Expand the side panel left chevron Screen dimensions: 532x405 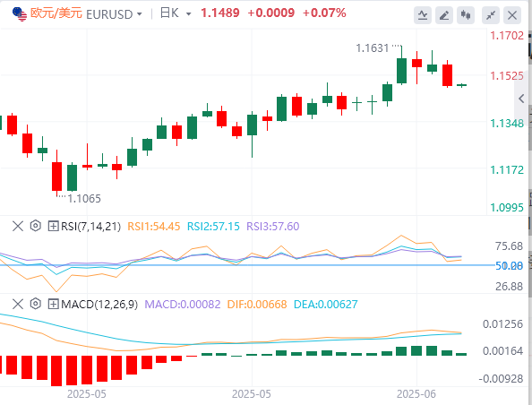coord(521,99)
